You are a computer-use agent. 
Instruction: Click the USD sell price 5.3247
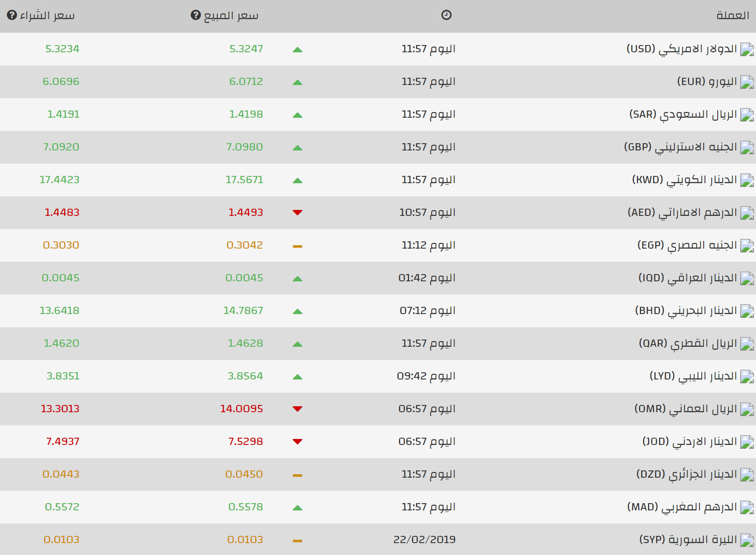[246, 49]
